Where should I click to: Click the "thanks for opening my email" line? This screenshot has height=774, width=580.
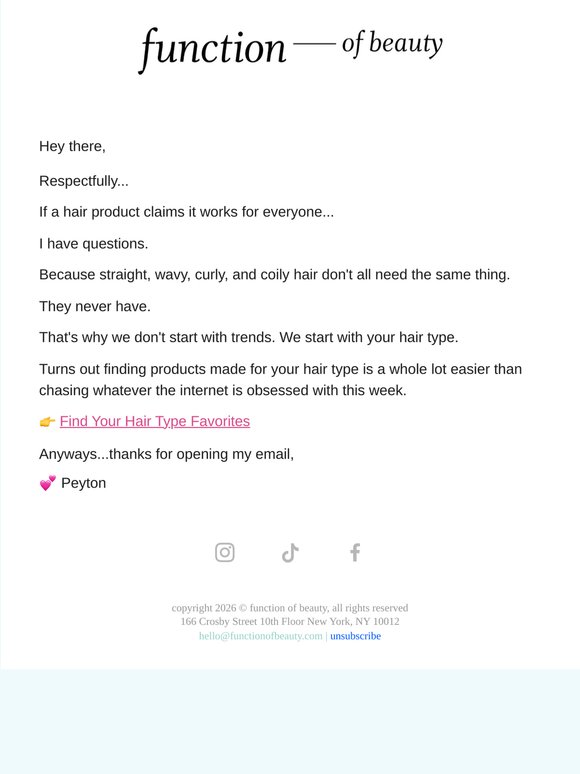pos(166,454)
